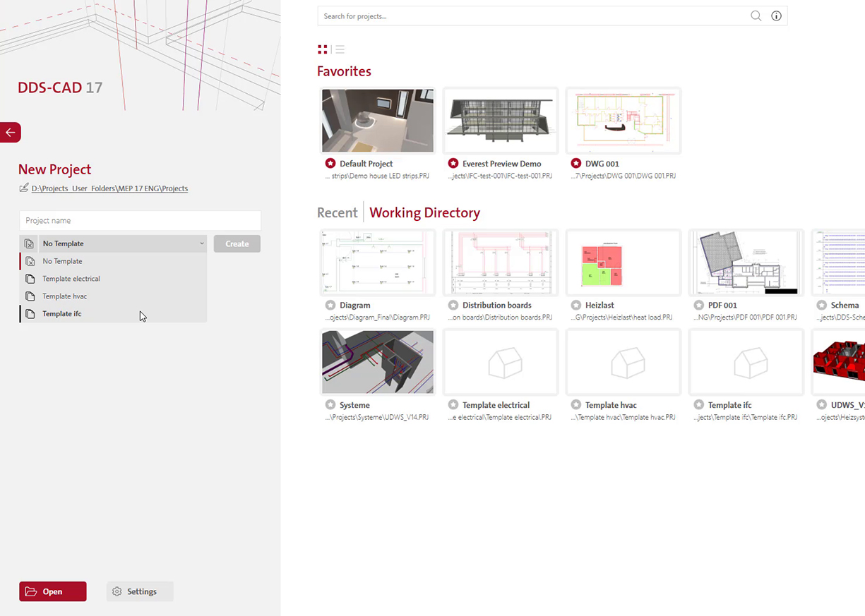Open the Systeme 3D thumbnail

(x=378, y=363)
